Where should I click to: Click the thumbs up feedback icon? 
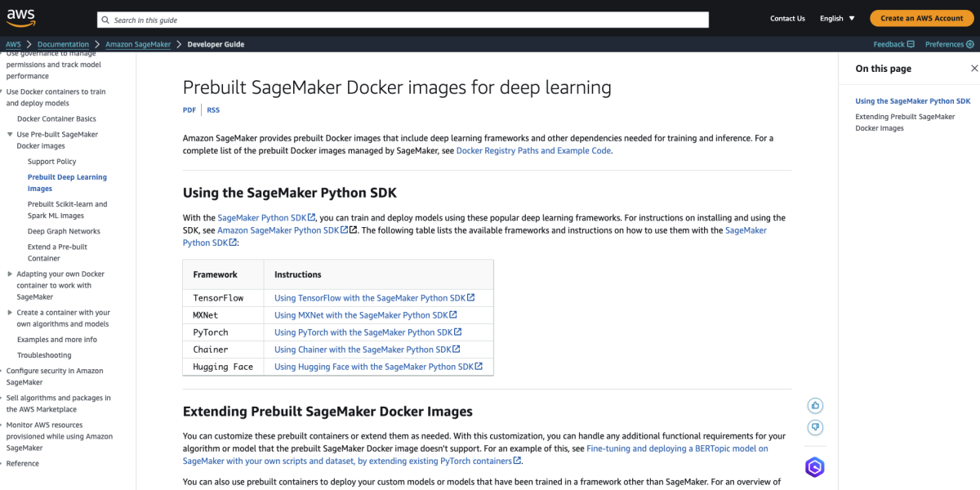pyautogui.click(x=814, y=405)
